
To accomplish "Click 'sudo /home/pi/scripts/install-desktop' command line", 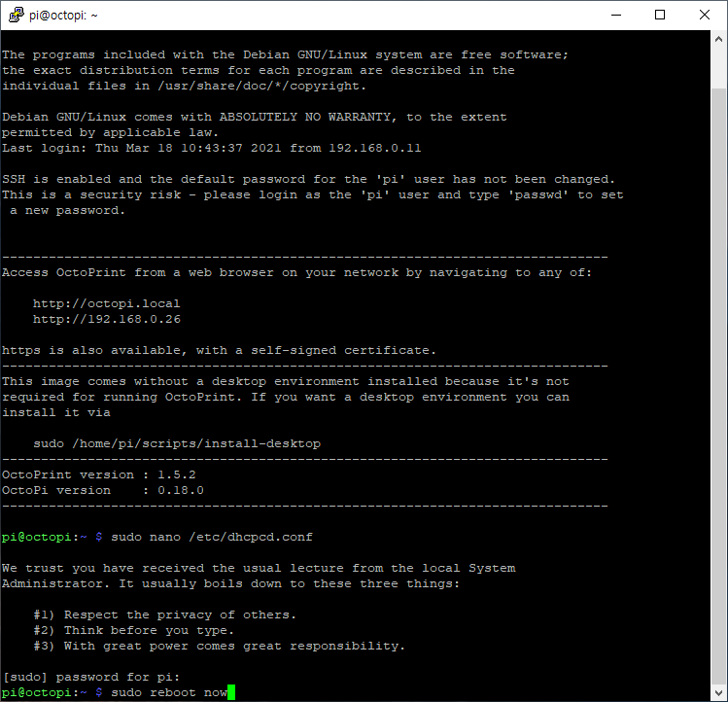I will (x=177, y=443).
